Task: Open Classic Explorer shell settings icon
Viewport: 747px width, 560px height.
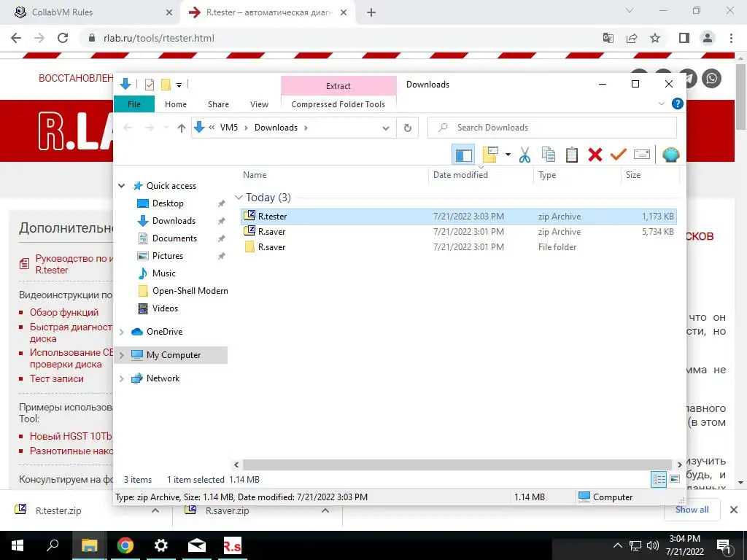Action: tap(671, 155)
